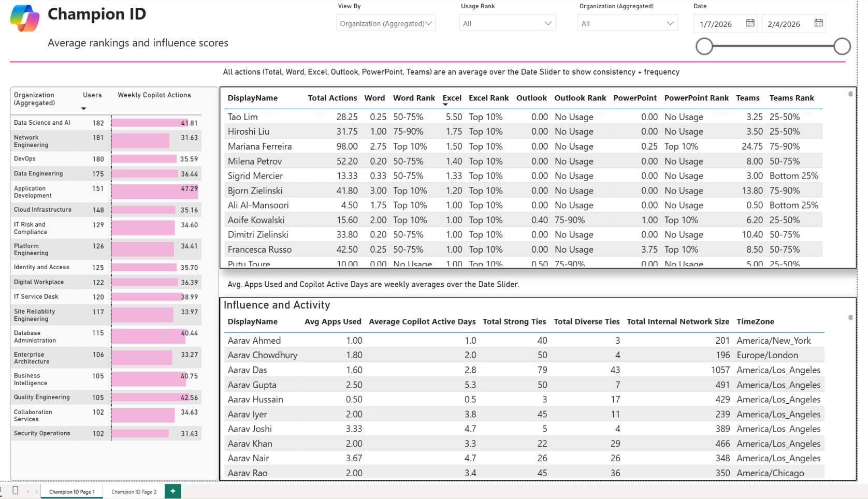Open the Organization (Aggregated) filter dropdown
The height and width of the screenshot is (499, 868).
click(628, 23)
